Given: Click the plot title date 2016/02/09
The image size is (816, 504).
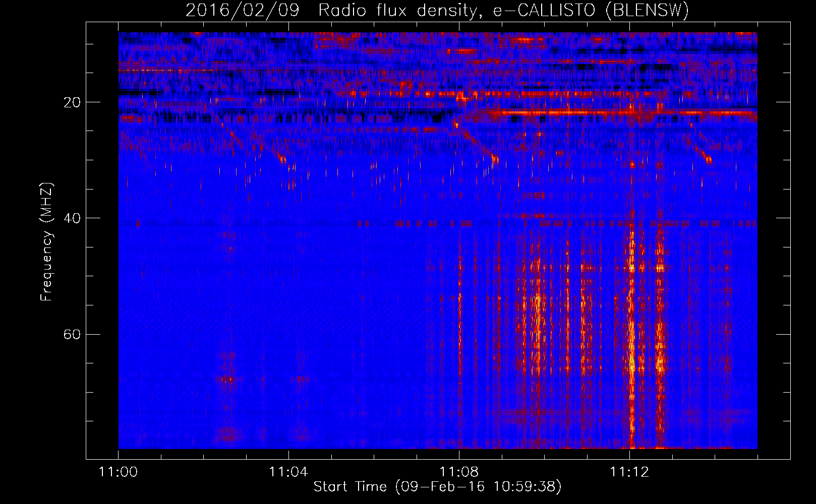Looking at the screenshot, I should (x=243, y=10).
